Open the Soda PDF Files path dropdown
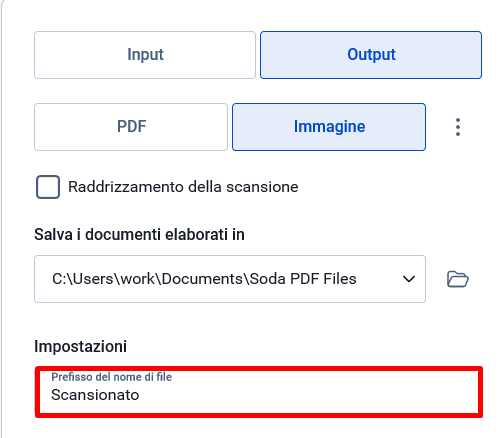The width and height of the screenshot is (503, 438). (x=230, y=279)
